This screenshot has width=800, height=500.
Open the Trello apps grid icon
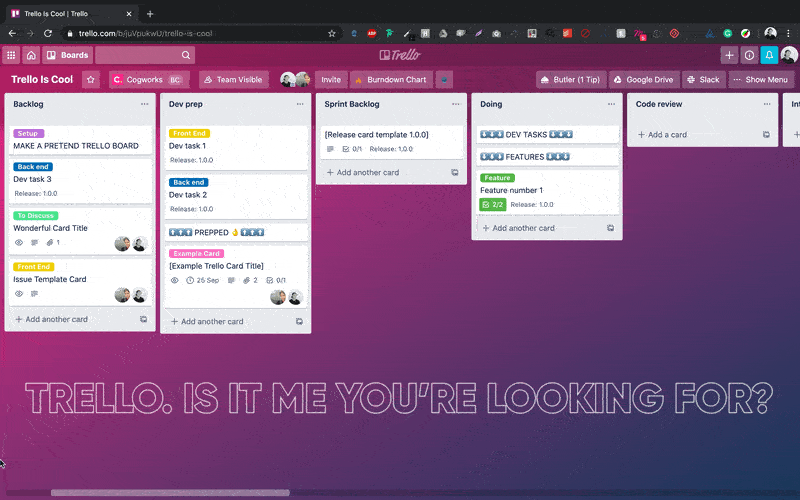click(11, 55)
